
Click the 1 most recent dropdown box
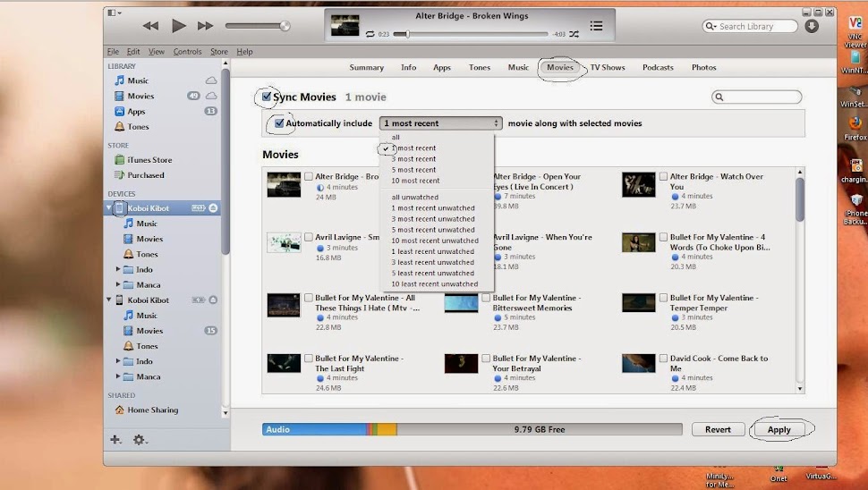pos(440,123)
